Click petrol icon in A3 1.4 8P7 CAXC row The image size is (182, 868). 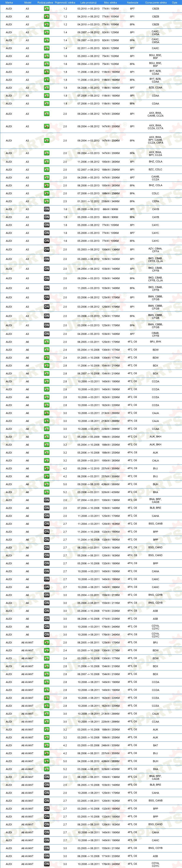point(47,48)
